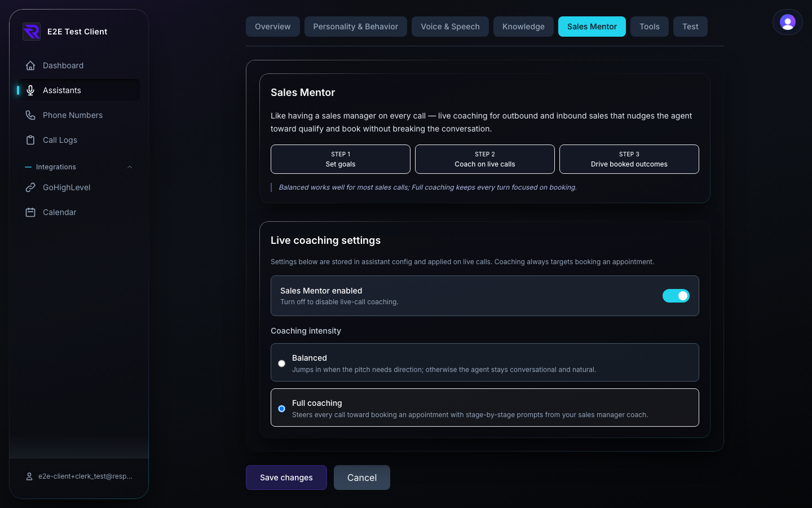Select the Assistants microphone icon

(30, 90)
